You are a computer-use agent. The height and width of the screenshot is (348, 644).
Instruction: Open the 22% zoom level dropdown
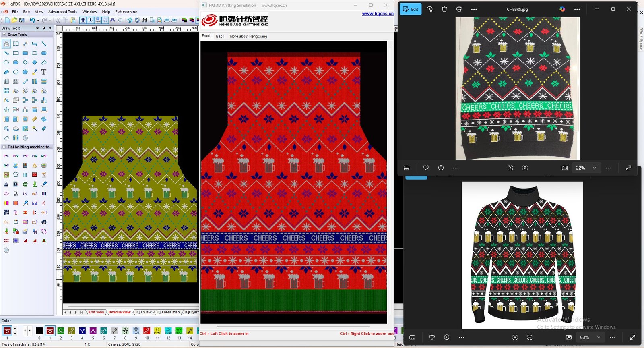pyautogui.click(x=594, y=168)
